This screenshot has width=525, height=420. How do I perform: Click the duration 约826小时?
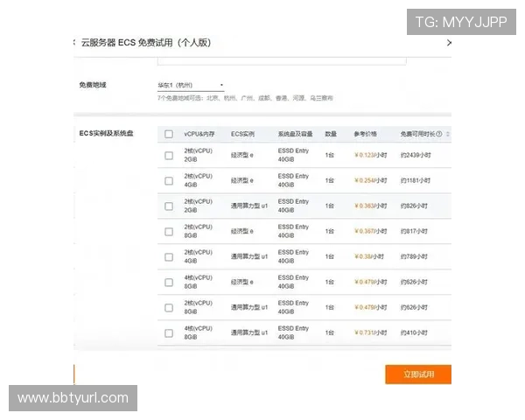pyautogui.click(x=414, y=206)
